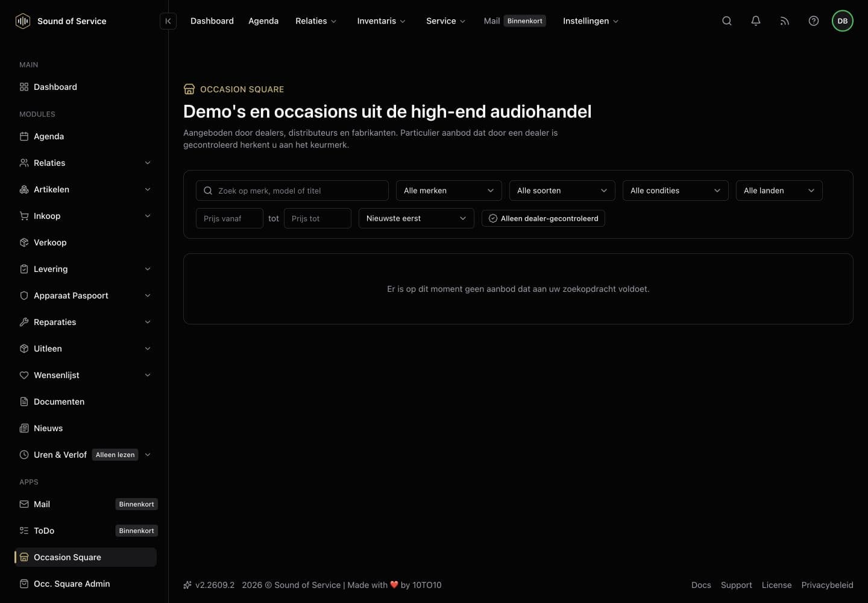
Task: Open the Nieuwste eerst sort dropdown
Action: 417,218
